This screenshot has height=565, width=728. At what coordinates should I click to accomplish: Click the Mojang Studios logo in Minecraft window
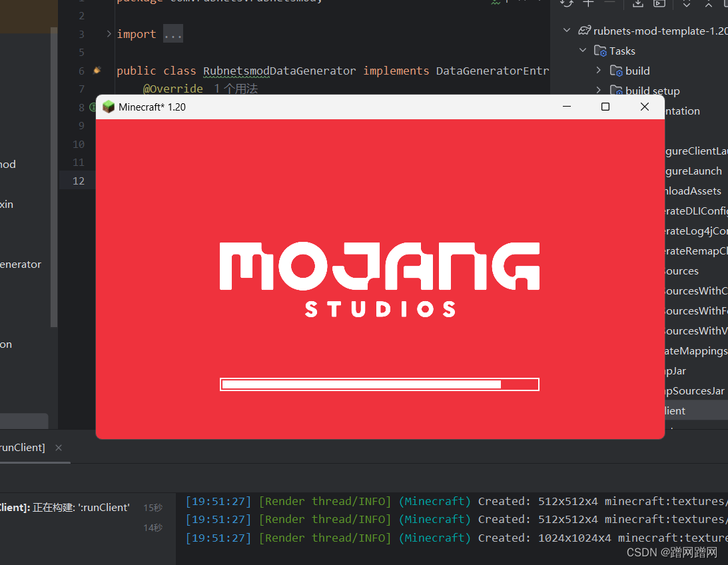pos(380,279)
